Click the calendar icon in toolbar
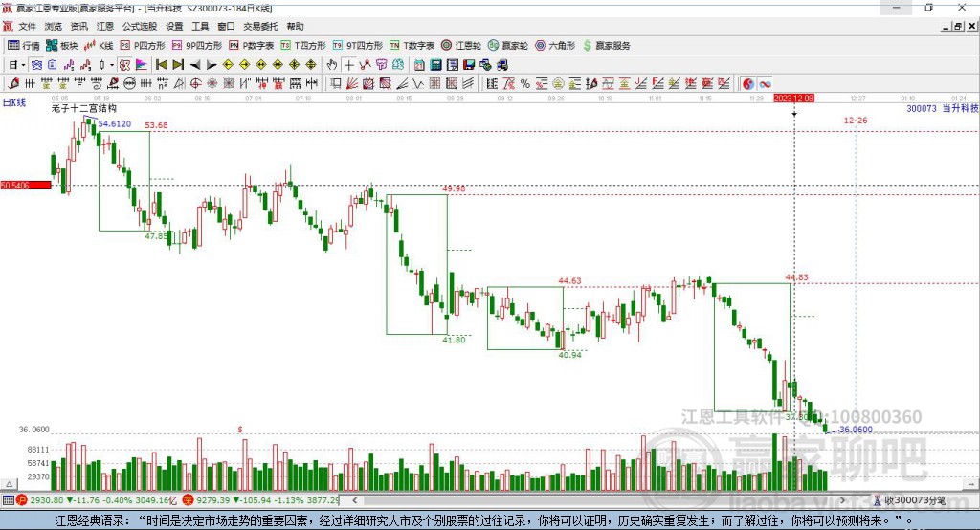 coord(419,65)
